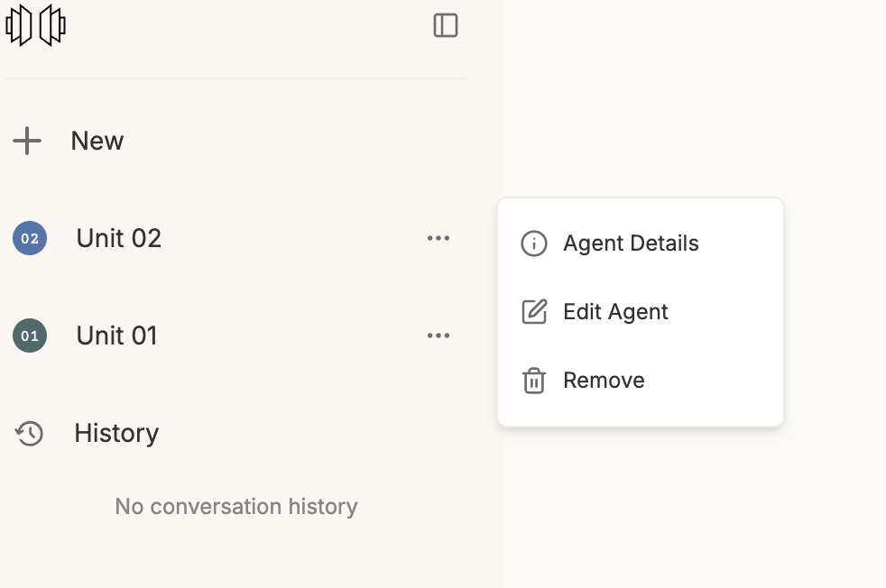Collapse the sidebar with the panel toggle icon

[x=446, y=25]
